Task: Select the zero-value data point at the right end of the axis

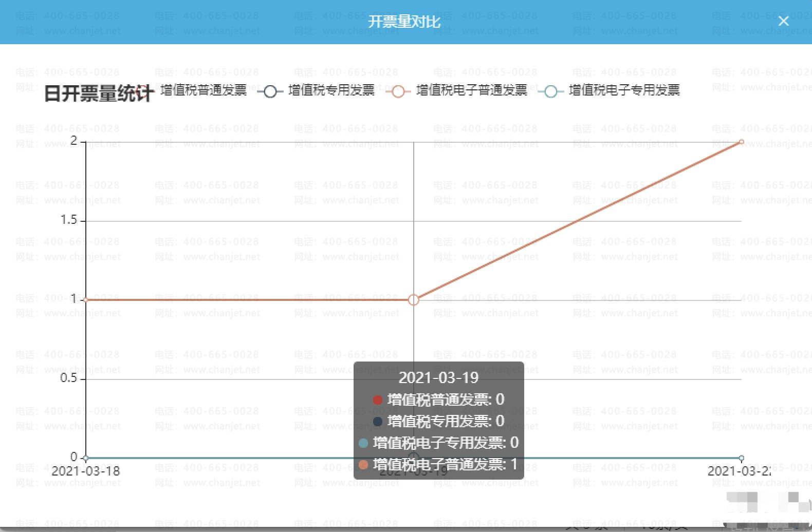Action: coord(741,458)
